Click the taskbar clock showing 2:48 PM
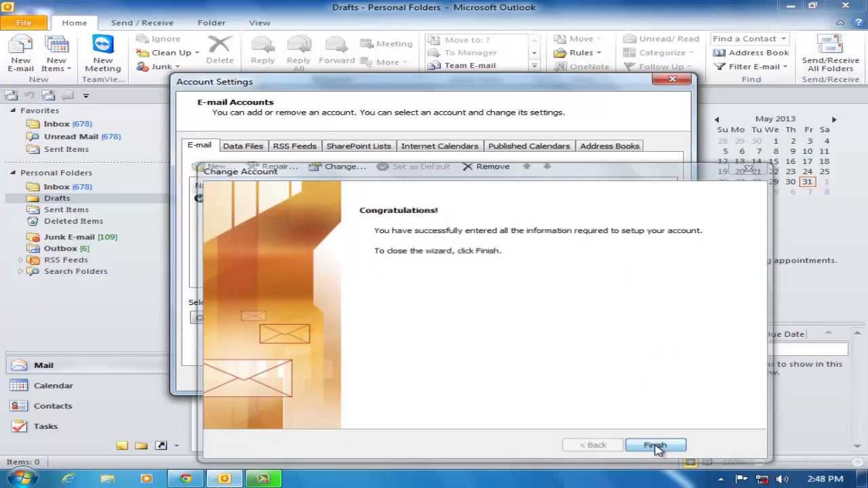 pos(825,479)
